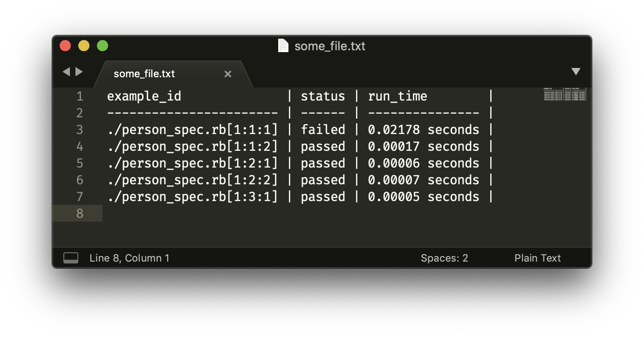Click the document icon in title bar
Image resolution: width=644 pixels, height=337 pixels.
(x=283, y=46)
